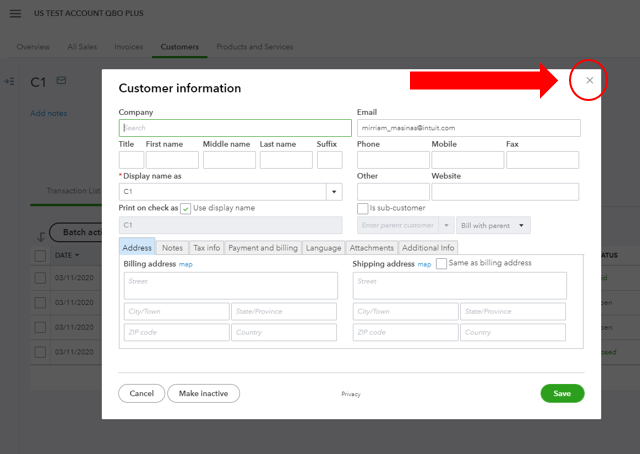Open the Enter parent customer dropdown

coord(446,225)
